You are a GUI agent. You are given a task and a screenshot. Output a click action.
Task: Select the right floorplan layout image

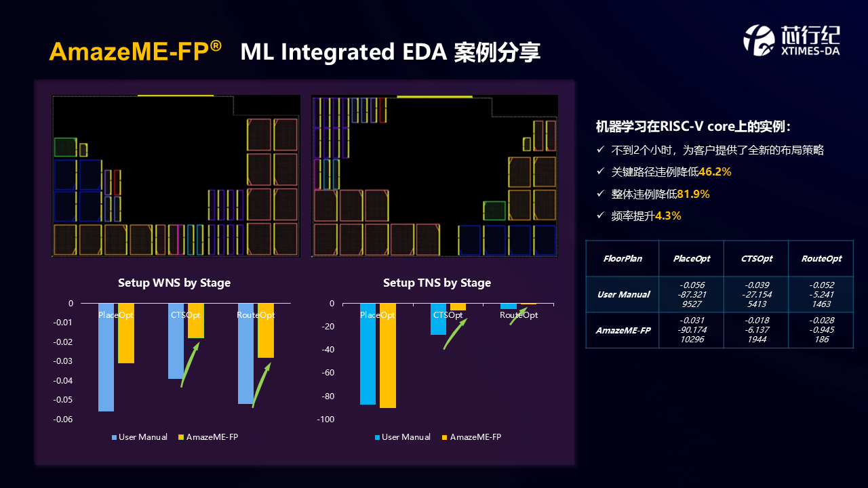pyautogui.click(x=434, y=176)
